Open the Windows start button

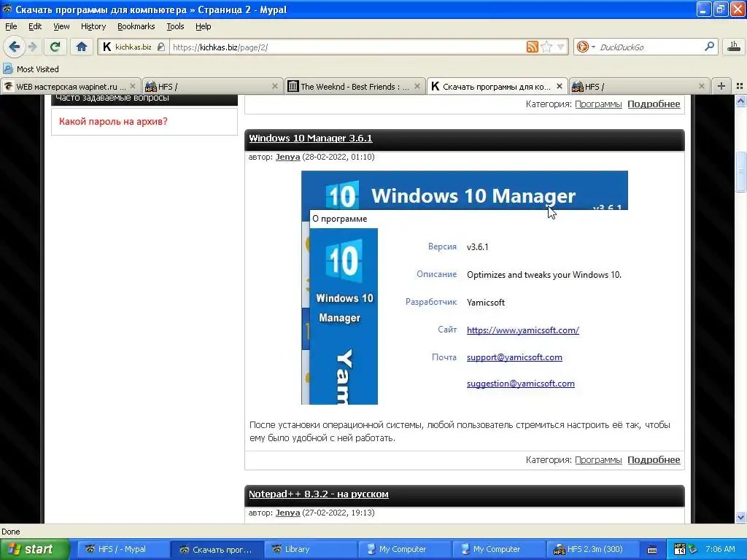35,549
